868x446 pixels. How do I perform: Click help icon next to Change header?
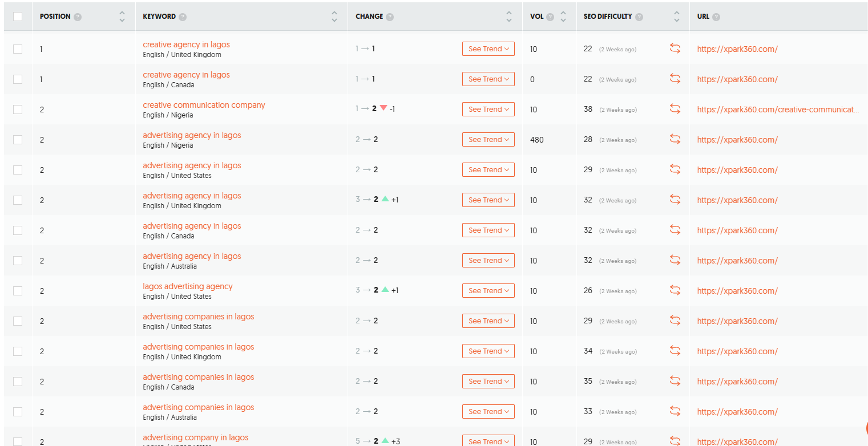point(390,17)
